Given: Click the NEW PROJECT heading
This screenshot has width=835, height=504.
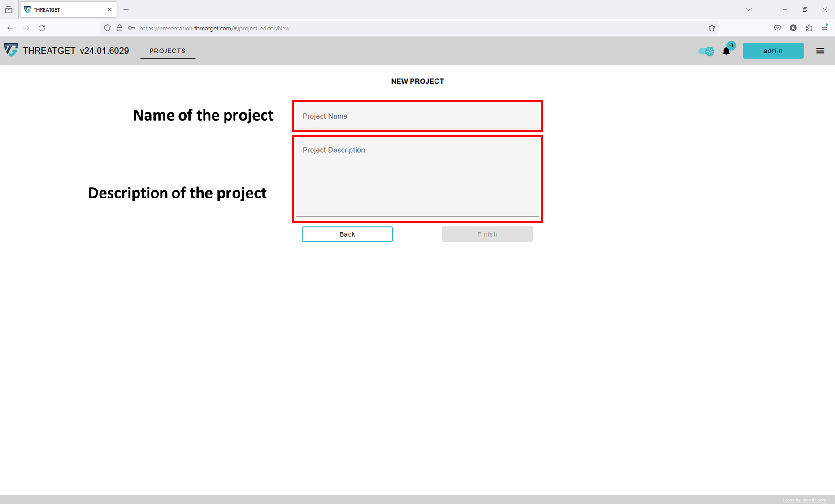Looking at the screenshot, I should 417,81.
